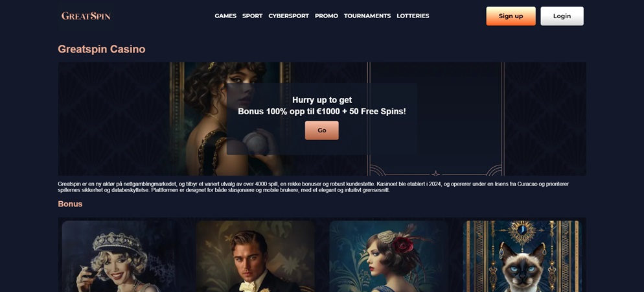Image resolution: width=644 pixels, height=292 pixels.
Task: Click the art deco frame banner panel
Action: (435, 119)
